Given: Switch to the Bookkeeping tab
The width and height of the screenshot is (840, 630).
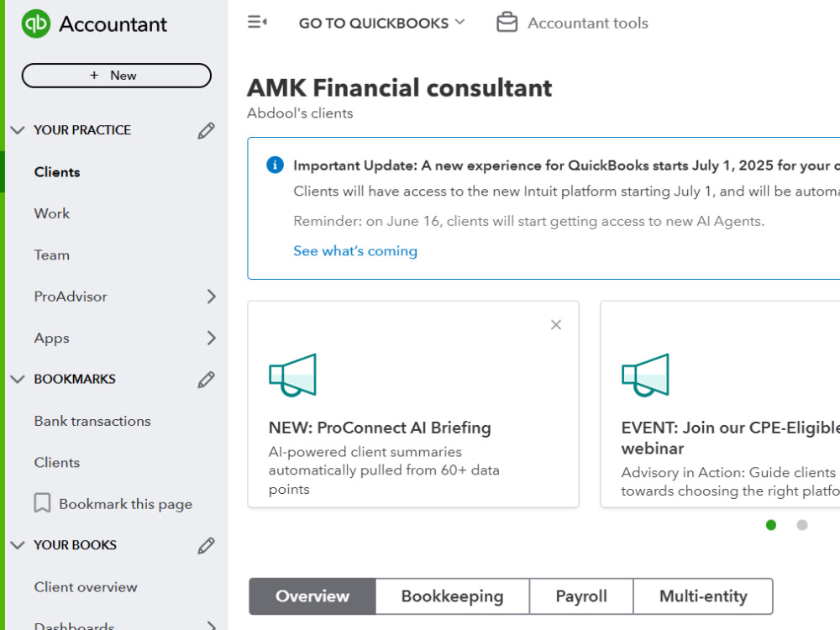Looking at the screenshot, I should pyautogui.click(x=452, y=596).
